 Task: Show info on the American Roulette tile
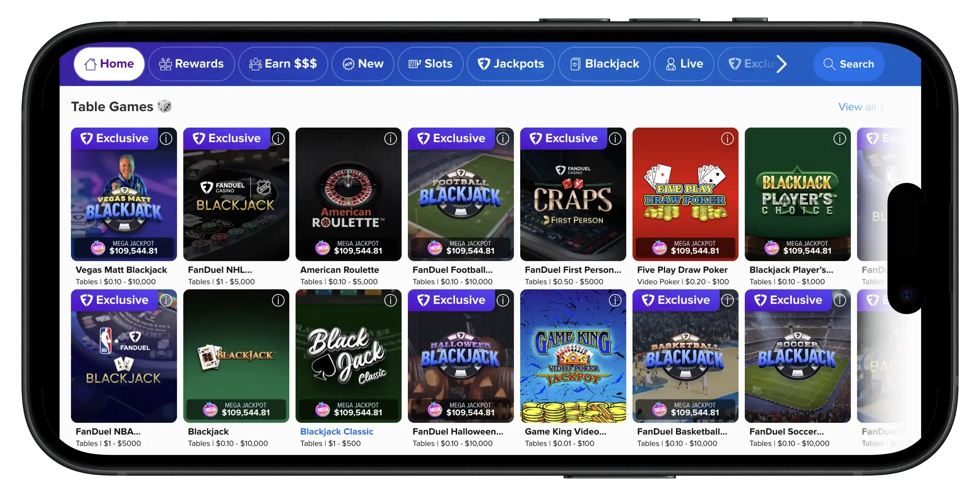pos(390,139)
